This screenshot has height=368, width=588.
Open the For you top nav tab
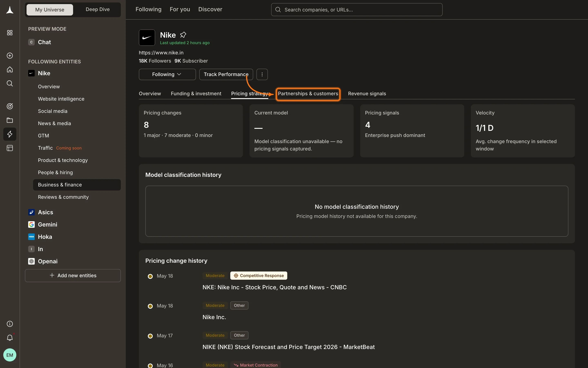pyautogui.click(x=180, y=9)
